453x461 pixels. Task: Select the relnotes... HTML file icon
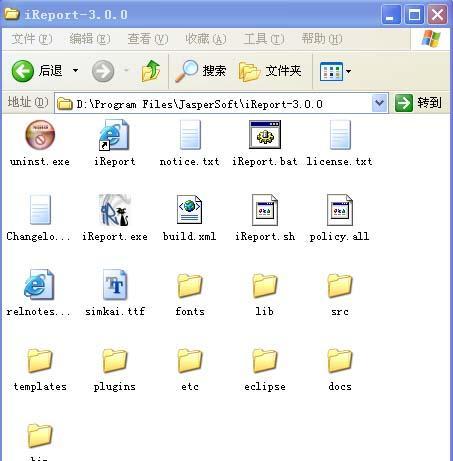(39, 285)
